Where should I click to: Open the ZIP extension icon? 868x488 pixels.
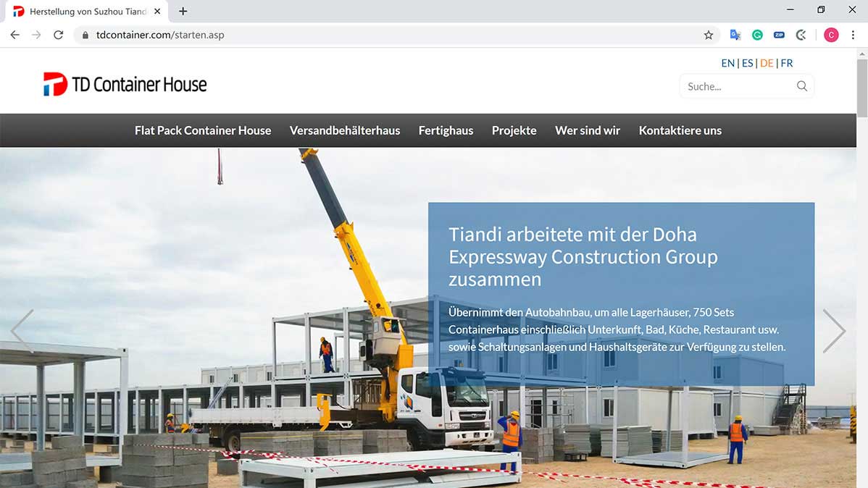click(779, 35)
